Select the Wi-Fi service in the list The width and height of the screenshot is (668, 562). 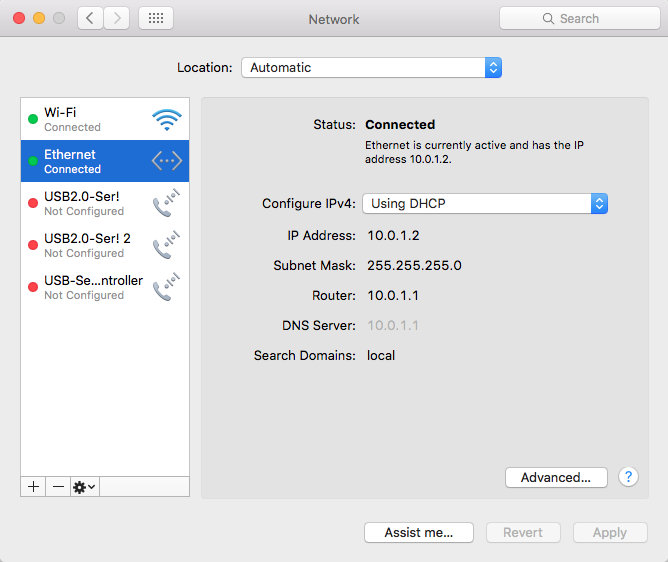point(105,119)
